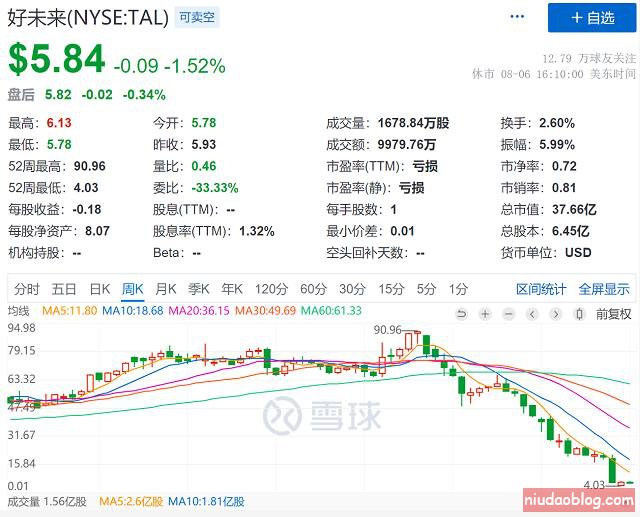Viewport: 640px width, 517px height.
Task: Select the 周K tab
Action: pyautogui.click(x=133, y=289)
